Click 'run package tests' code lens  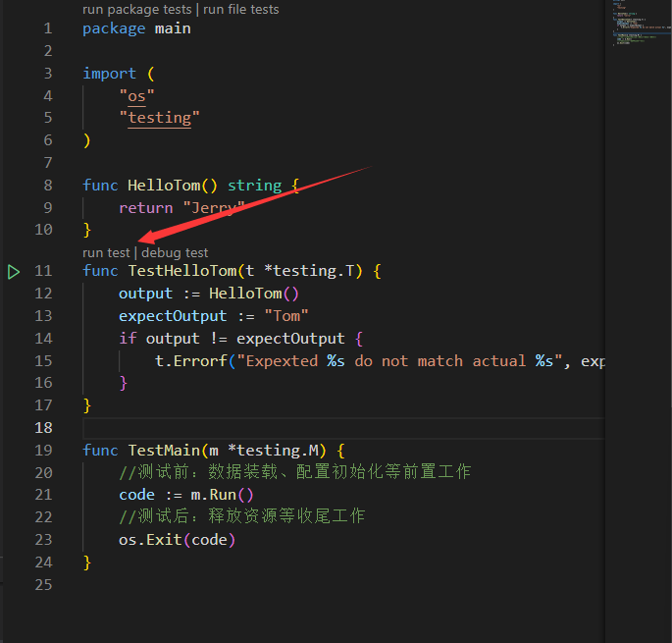(136, 10)
